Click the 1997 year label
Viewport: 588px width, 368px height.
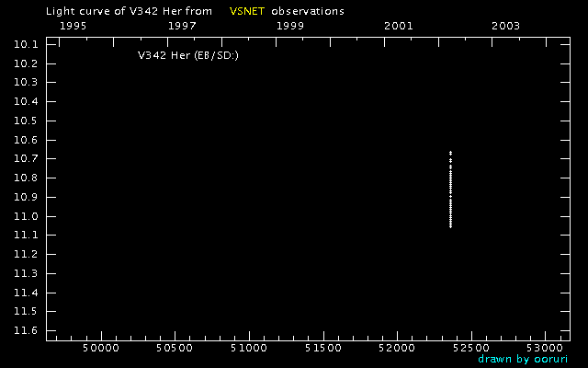182,26
